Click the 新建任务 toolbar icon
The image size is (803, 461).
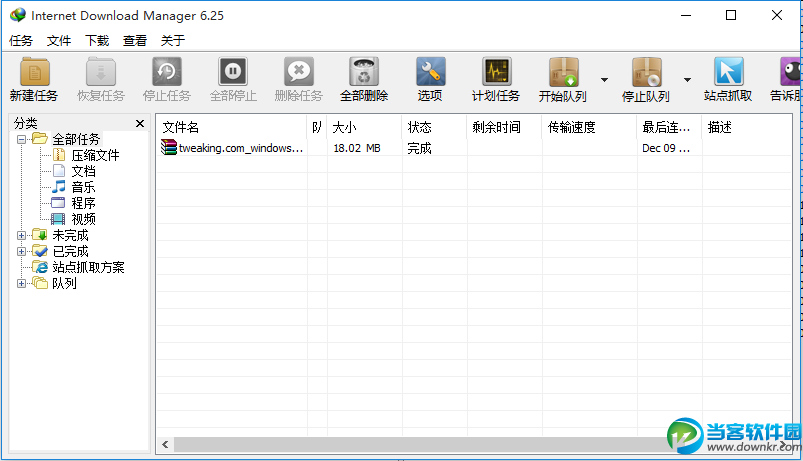(34, 72)
